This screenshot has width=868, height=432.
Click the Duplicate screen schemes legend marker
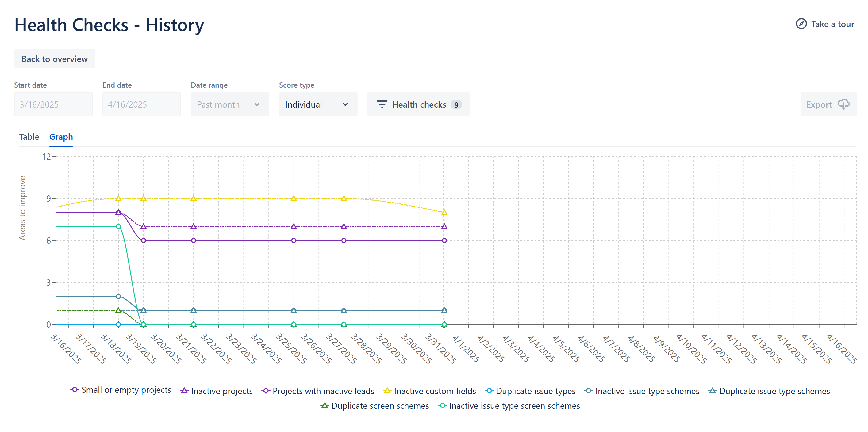[x=325, y=405]
